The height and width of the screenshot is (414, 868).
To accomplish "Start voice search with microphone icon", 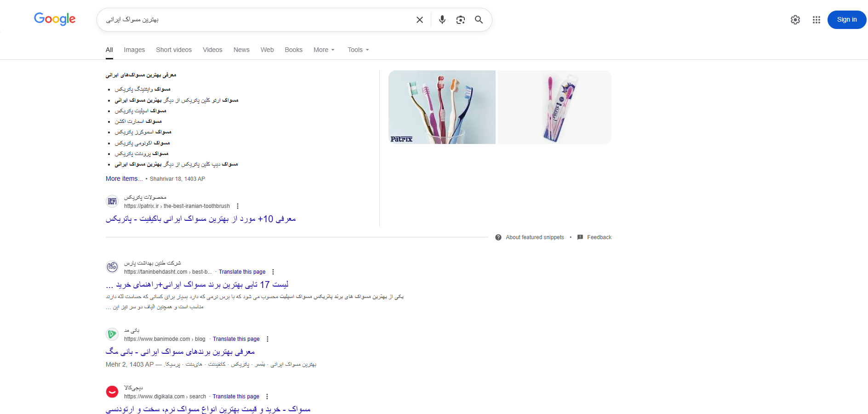I will 442,20.
